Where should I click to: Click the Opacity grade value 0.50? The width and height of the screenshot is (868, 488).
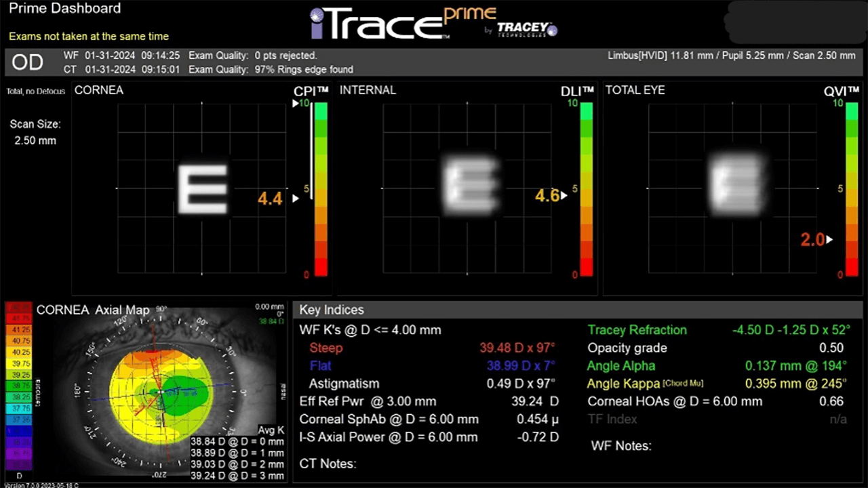coord(832,348)
